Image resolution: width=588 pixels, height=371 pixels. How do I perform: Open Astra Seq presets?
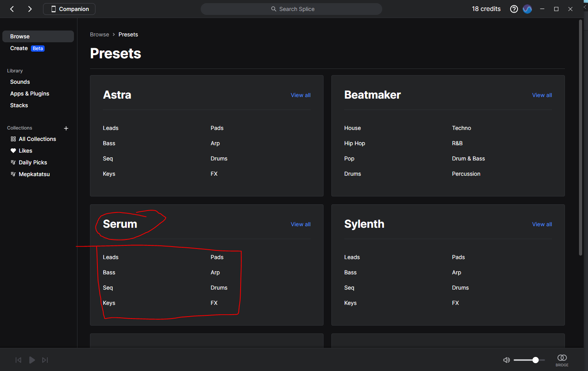pos(108,158)
